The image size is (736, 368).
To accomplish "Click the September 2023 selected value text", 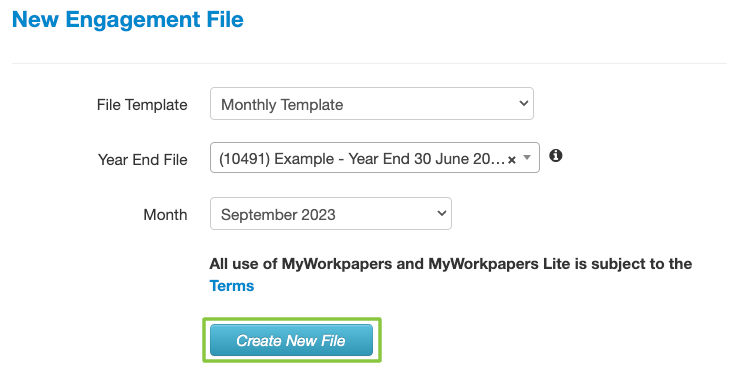I will coord(278,215).
